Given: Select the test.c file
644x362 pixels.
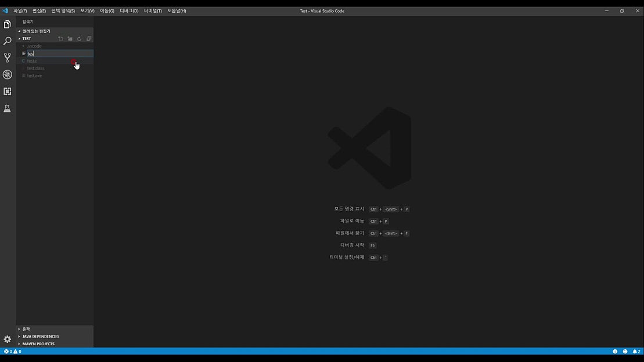Looking at the screenshot, I should tap(32, 60).
